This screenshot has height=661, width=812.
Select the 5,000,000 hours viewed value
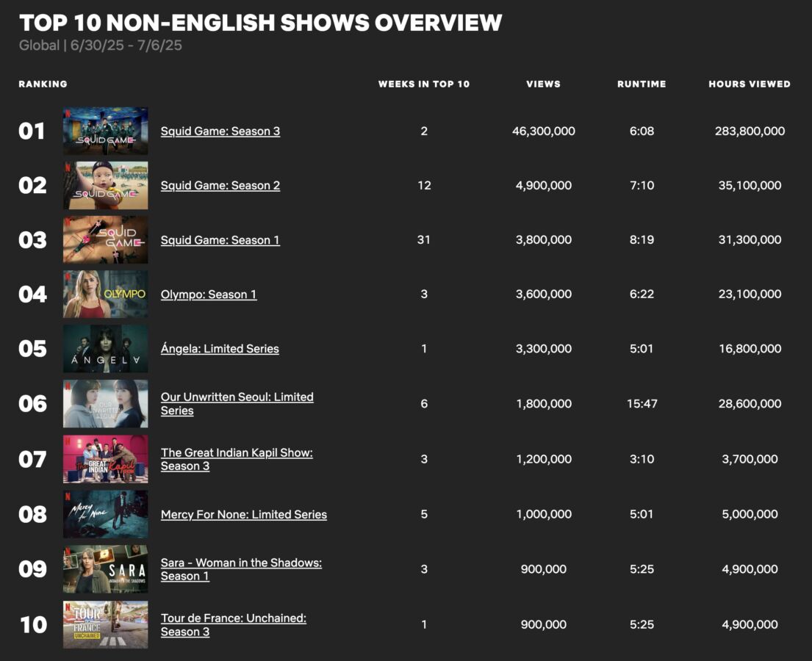[750, 514]
